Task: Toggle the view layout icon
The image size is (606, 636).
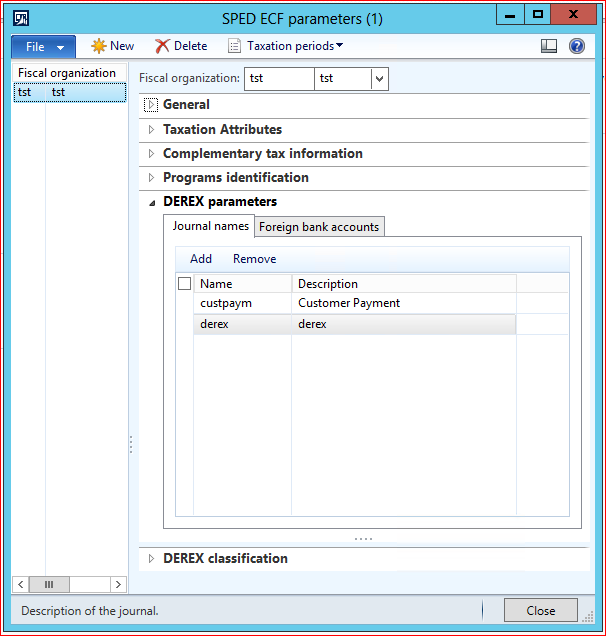Action: click(549, 46)
